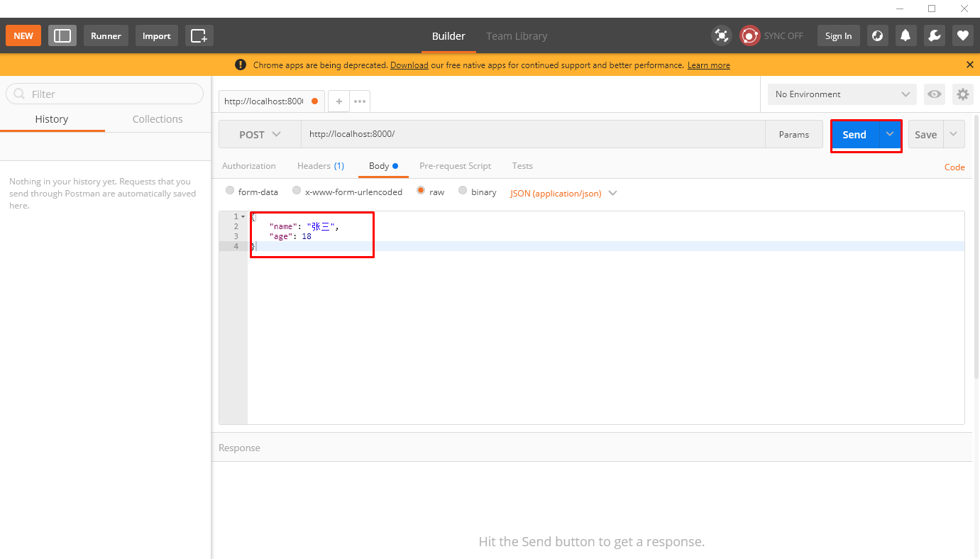980x559 pixels.
Task: Open the browse globe icon
Action: 877,35
